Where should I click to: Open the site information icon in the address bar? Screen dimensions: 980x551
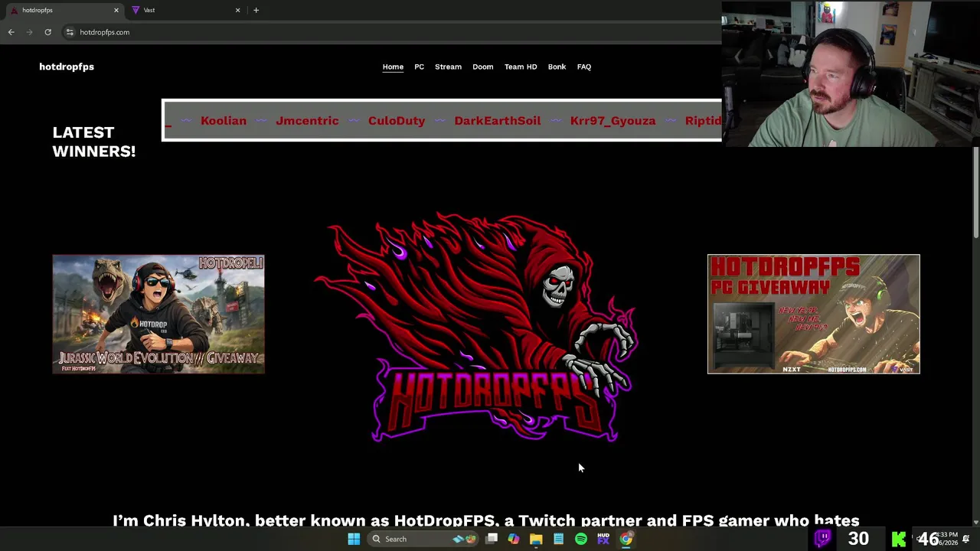click(x=70, y=32)
